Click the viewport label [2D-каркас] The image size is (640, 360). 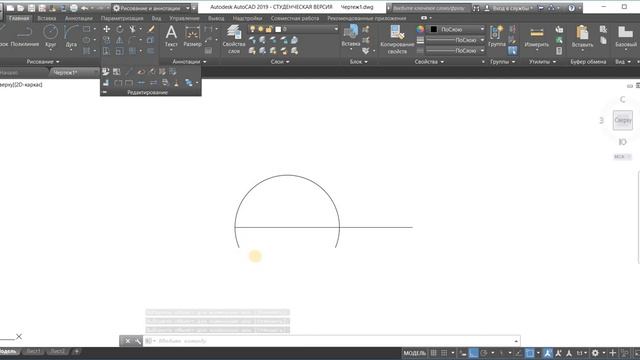tap(28, 84)
